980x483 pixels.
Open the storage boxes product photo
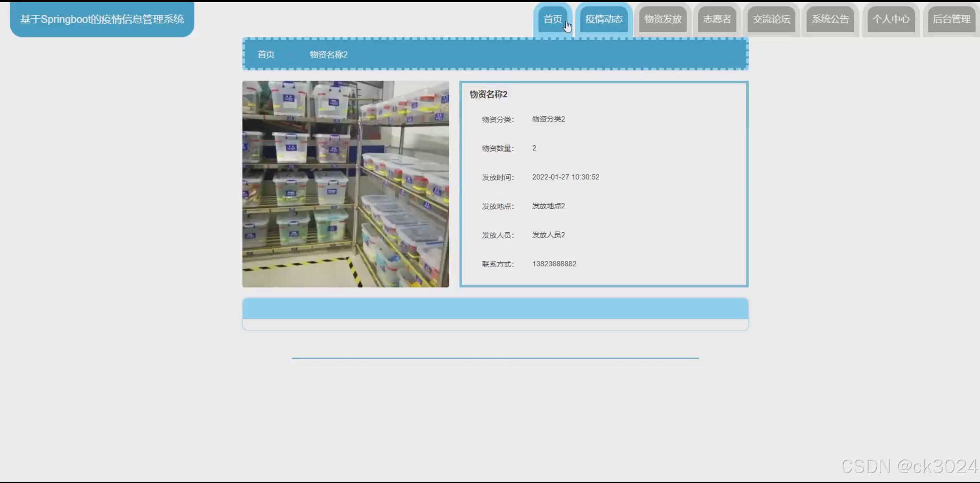pyautogui.click(x=345, y=184)
